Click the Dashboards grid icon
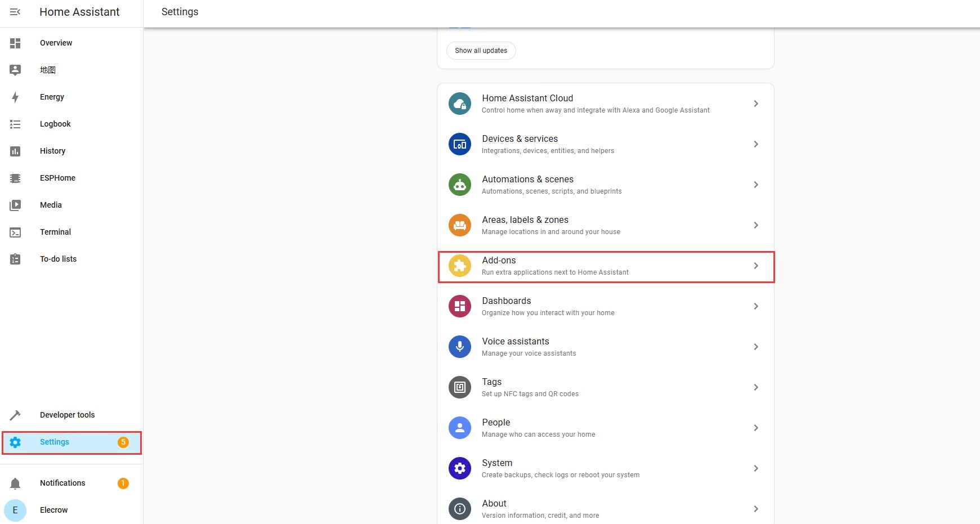The width and height of the screenshot is (980, 524). [460, 306]
